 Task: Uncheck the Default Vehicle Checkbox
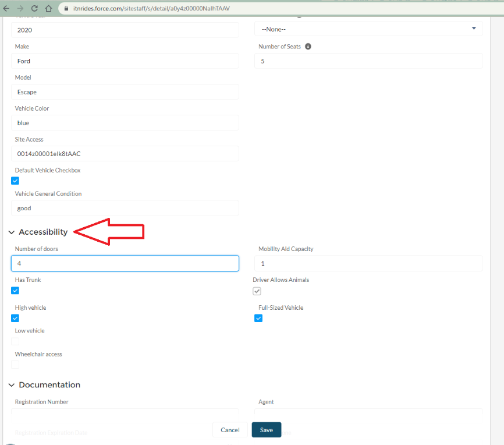15,181
